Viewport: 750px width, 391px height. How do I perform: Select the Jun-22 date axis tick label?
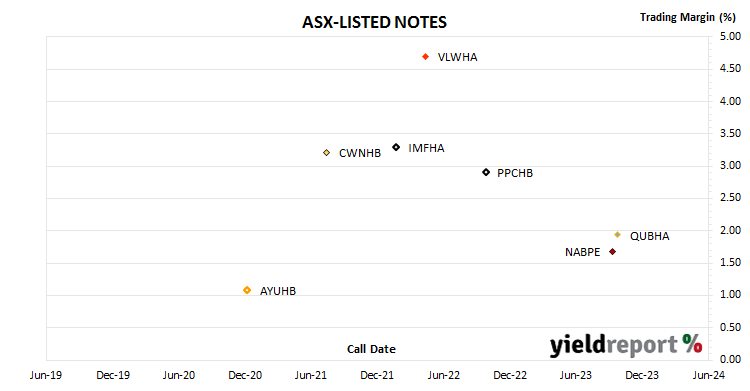tap(443, 375)
